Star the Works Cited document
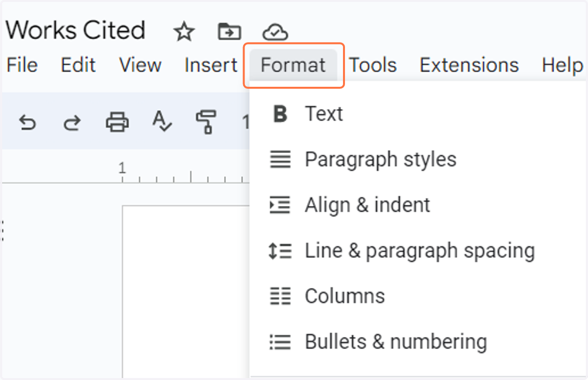Viewport: 588px width, 380px height. coord(184,32)
